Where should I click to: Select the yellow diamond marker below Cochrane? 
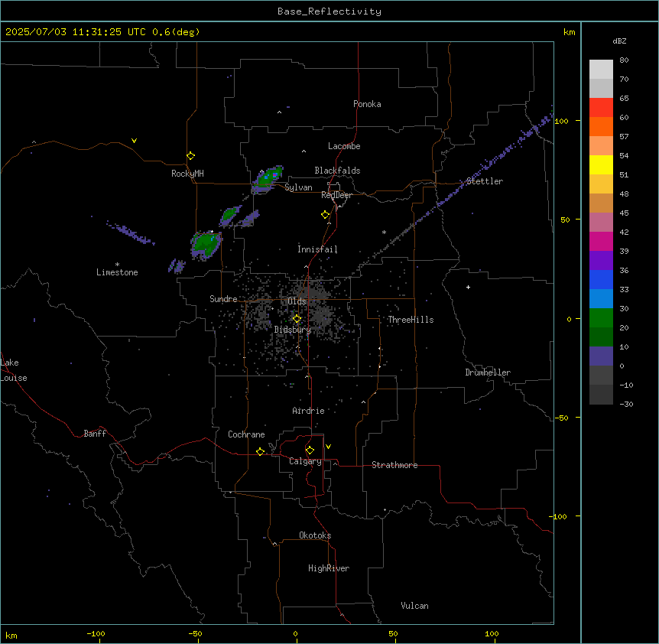[x=260, y=451]
